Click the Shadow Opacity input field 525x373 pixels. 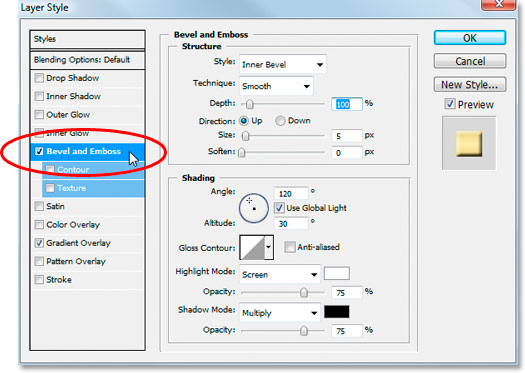[x=347, y=330]
